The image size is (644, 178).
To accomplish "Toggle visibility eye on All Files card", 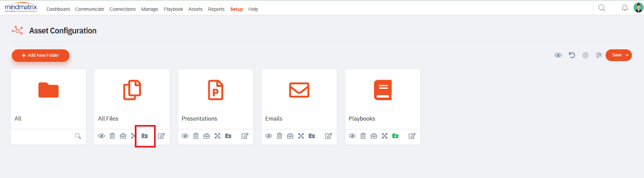I will click(x=101, y=136).
